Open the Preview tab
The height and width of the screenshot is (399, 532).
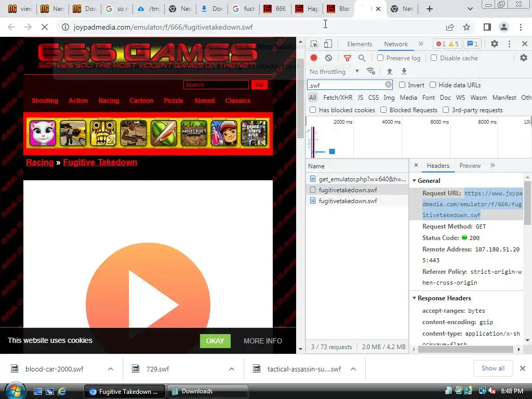[470, 166]
